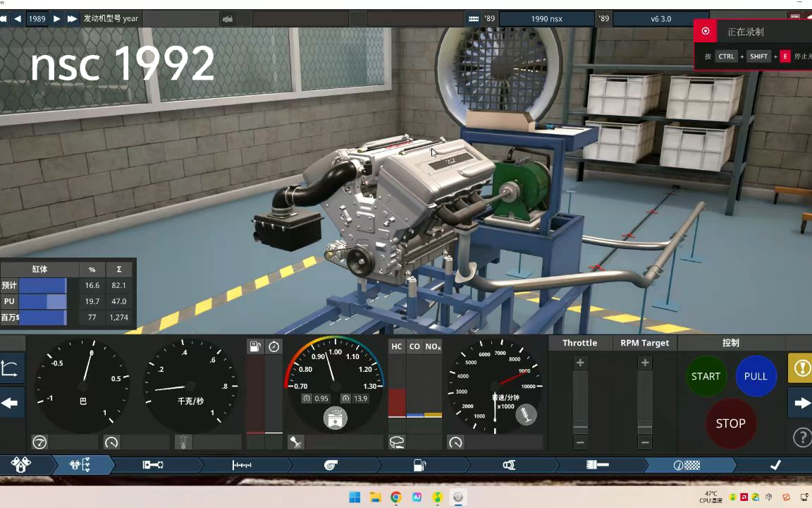
Task: Click the Chinese input method tray icon
Action: coord(768,497)
